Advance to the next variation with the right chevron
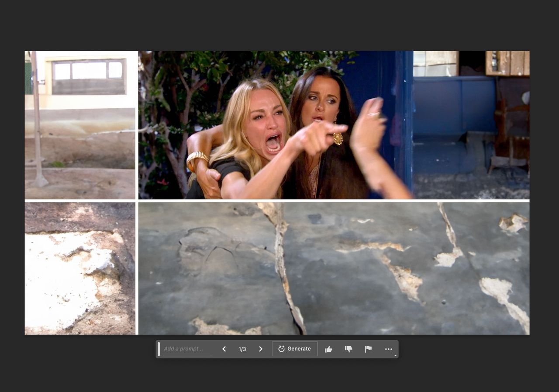559x392 pixels. 261,349
